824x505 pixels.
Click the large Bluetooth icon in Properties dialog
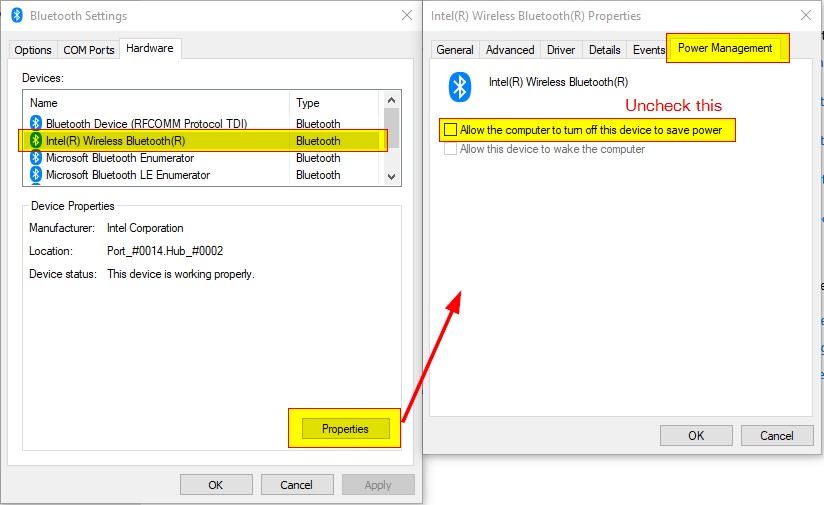click(x=460, y=87)
